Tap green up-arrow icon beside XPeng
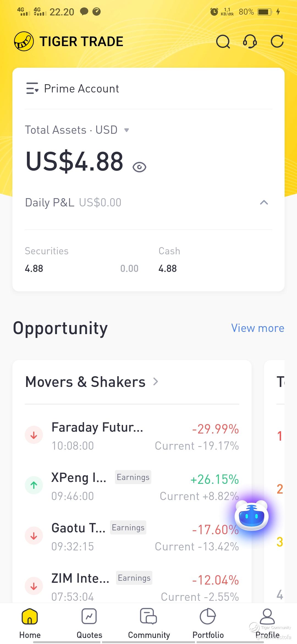The width and height of the screenshot is (297, 644). [x=34, y=485]
